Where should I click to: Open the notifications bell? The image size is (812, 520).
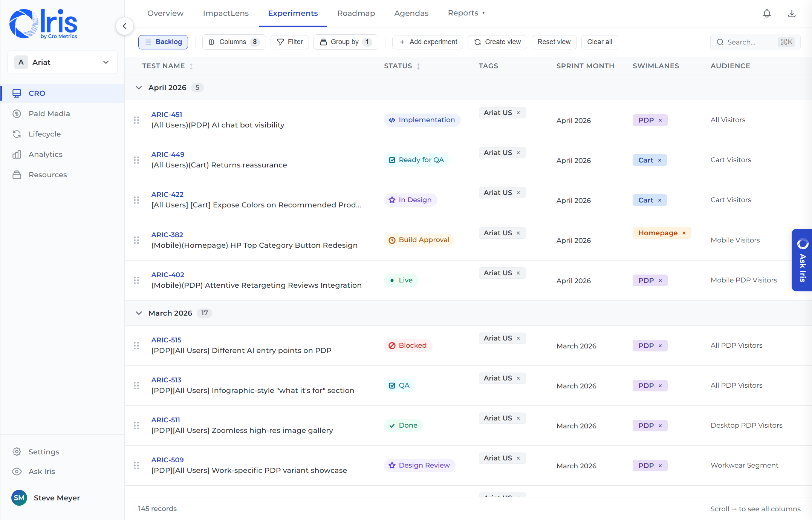tap(767, 13)
